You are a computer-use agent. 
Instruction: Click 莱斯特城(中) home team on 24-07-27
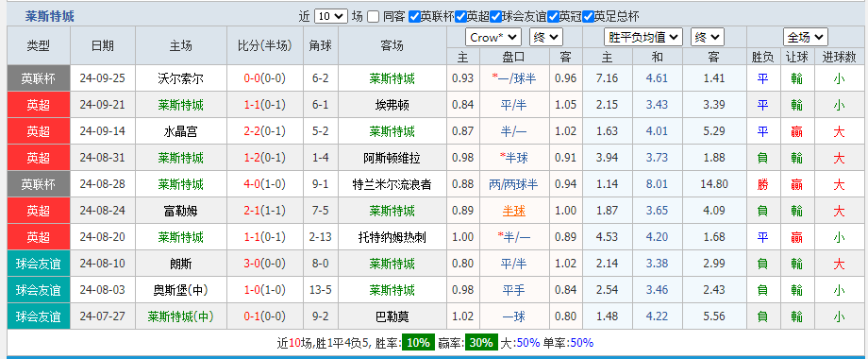tap(180, 316)
